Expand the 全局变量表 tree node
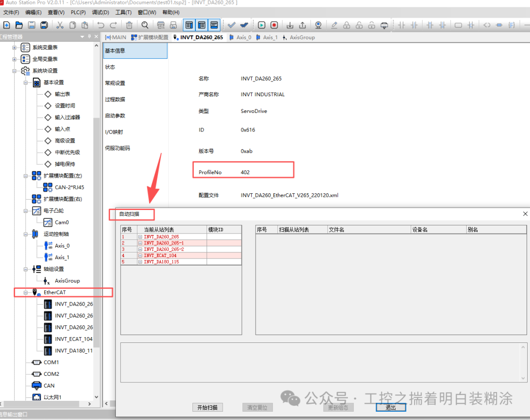This screenshot has width=530, height=420. click(x=14, y=59)
